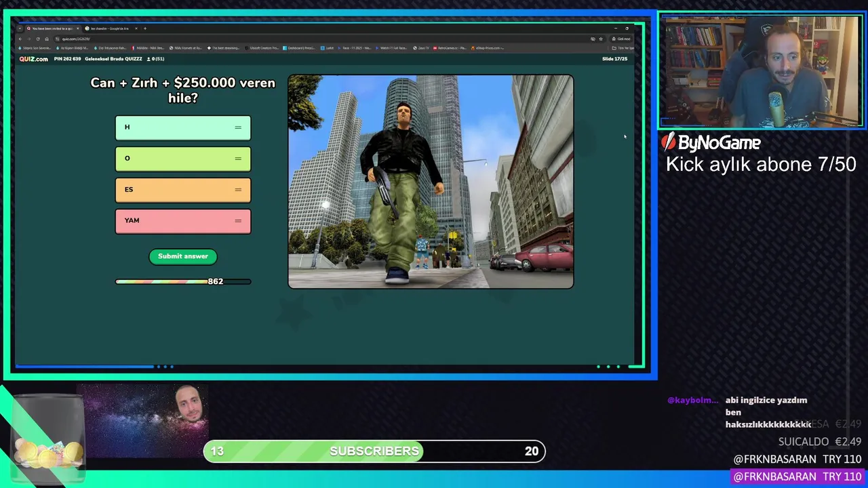Open the RetroGames.cc bookmark
The height and width of the screenshot is (488, 868).
(x=450, y=48)
